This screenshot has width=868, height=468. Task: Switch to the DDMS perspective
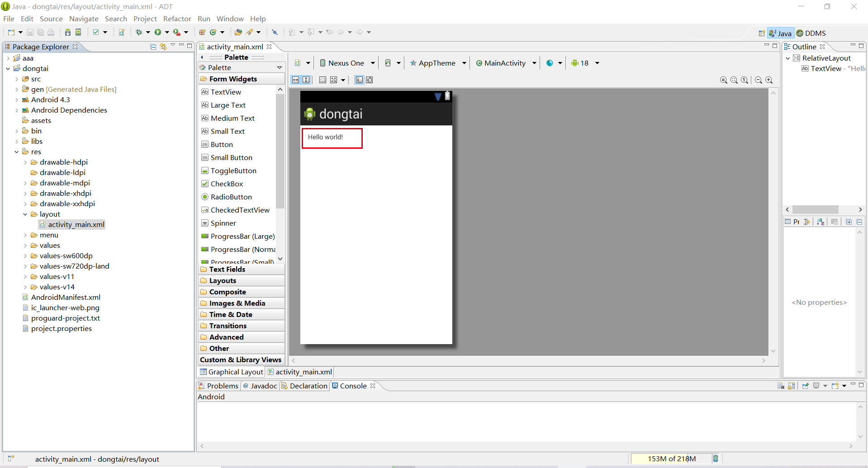[811, 33]
